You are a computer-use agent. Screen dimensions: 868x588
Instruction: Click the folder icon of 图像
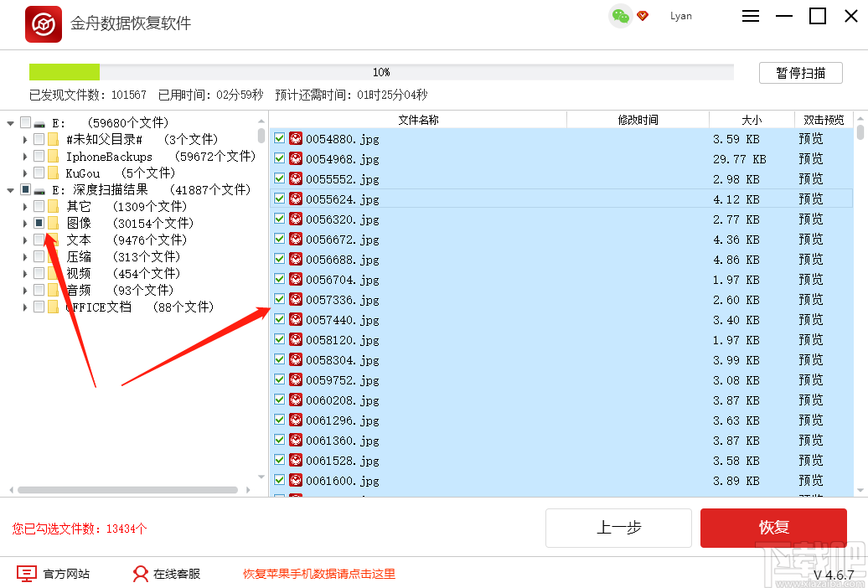click(x=53, y=223)
